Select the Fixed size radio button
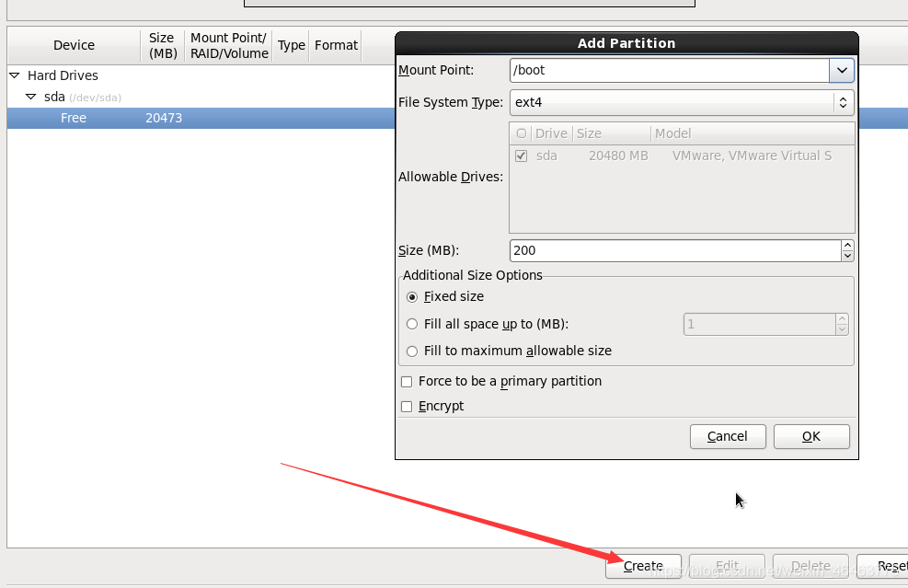The image size is (908, 588). [412, 296]
